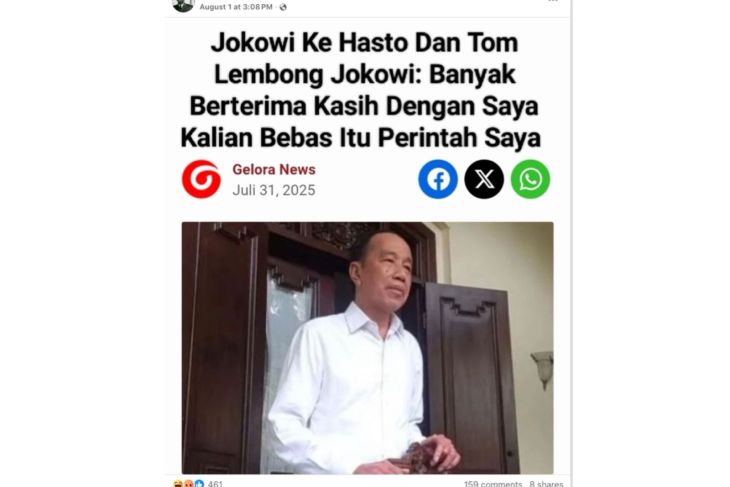Click the angry reaction emoji
Image resolution: width=730 pixels, height=487 pixels.
tap(188, 484)
